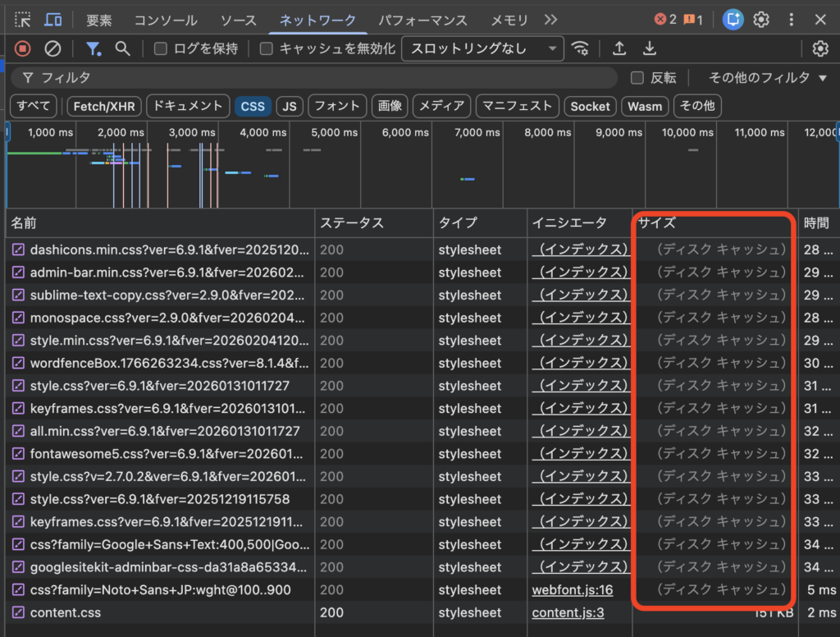Check the 反転 filter checkbox
Image resolution: width=840 pixels, height=637 pixels.
637,77
